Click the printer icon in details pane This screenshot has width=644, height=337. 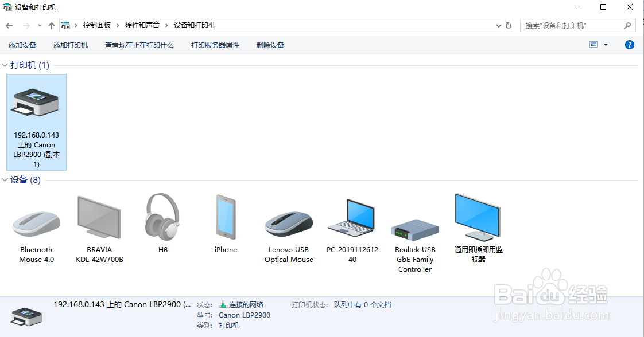click(x=26, y=316)
